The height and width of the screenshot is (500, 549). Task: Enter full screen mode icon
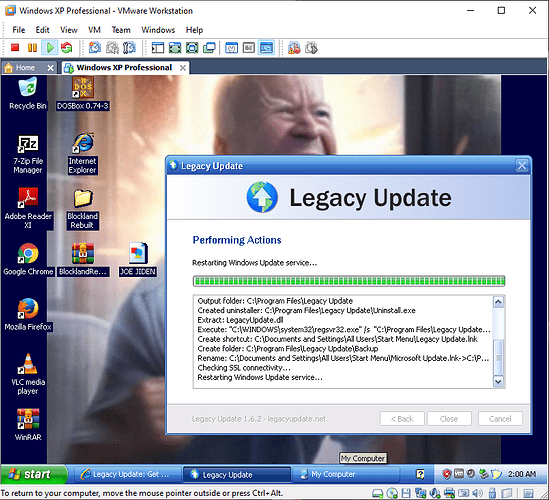pos(192,48)
